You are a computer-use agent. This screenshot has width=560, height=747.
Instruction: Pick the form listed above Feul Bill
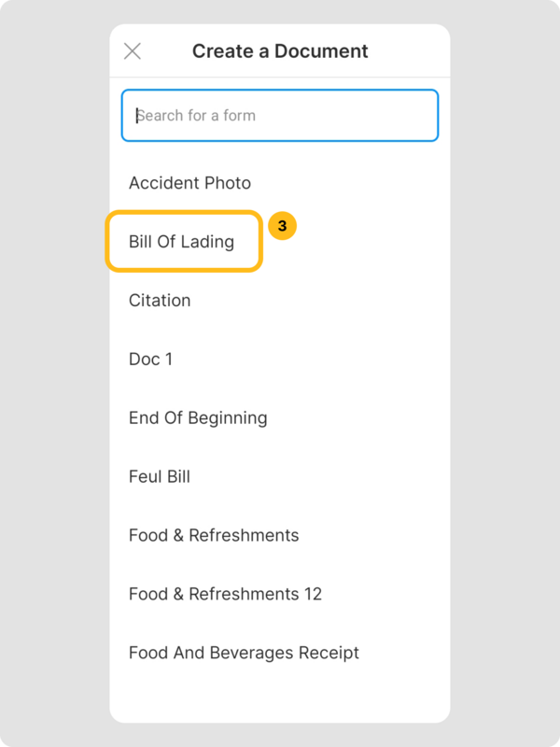pos(198,417)
